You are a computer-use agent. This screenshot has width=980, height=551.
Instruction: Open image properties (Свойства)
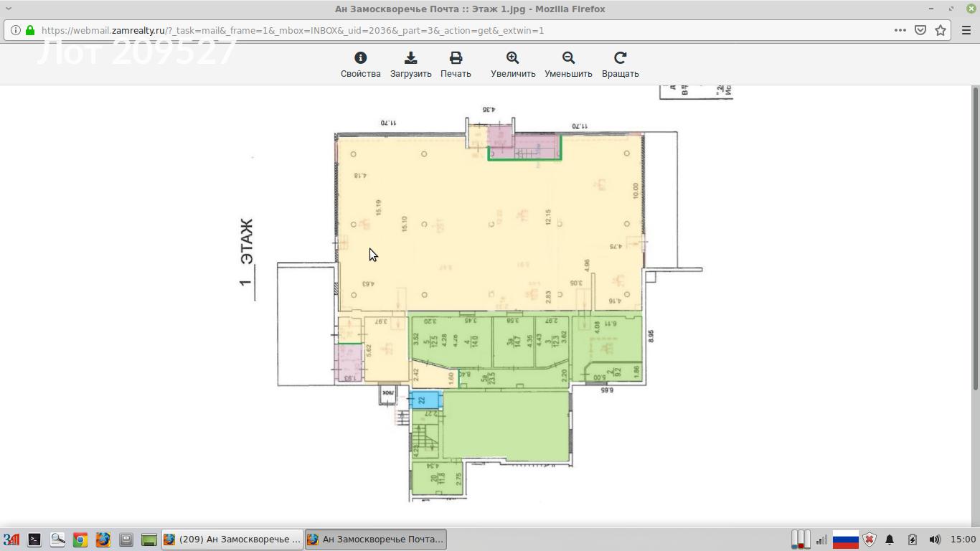tap(360, 65)
